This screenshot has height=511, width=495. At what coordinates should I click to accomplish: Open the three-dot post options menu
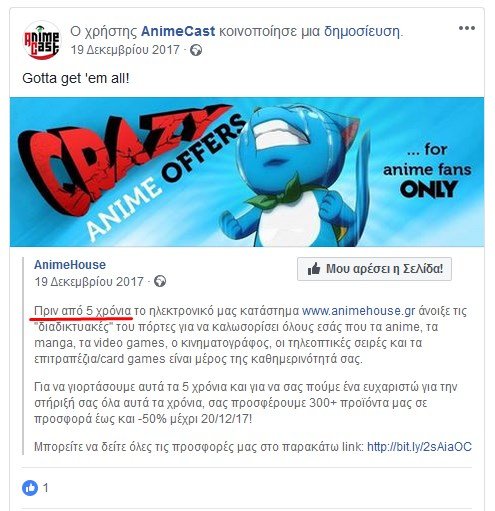pyautogui.click(x=466, y=28)
